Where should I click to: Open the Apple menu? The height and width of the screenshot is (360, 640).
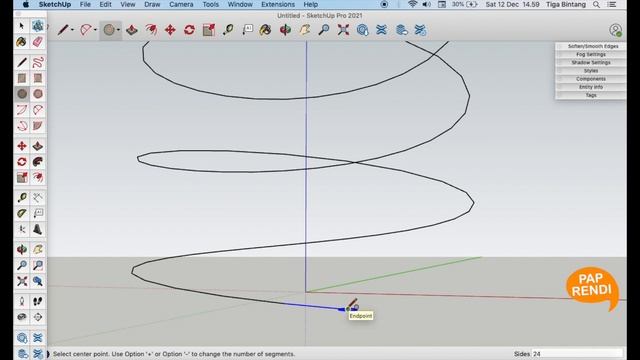(26, 4)
